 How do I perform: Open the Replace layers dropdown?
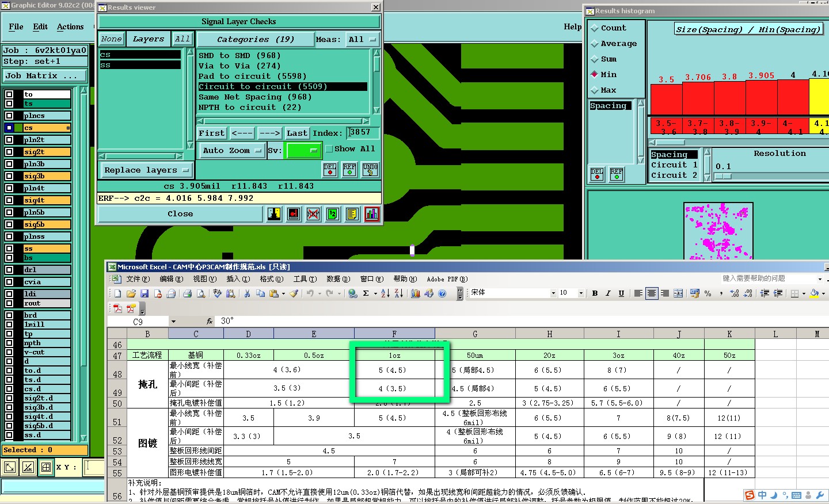(146, 170)
